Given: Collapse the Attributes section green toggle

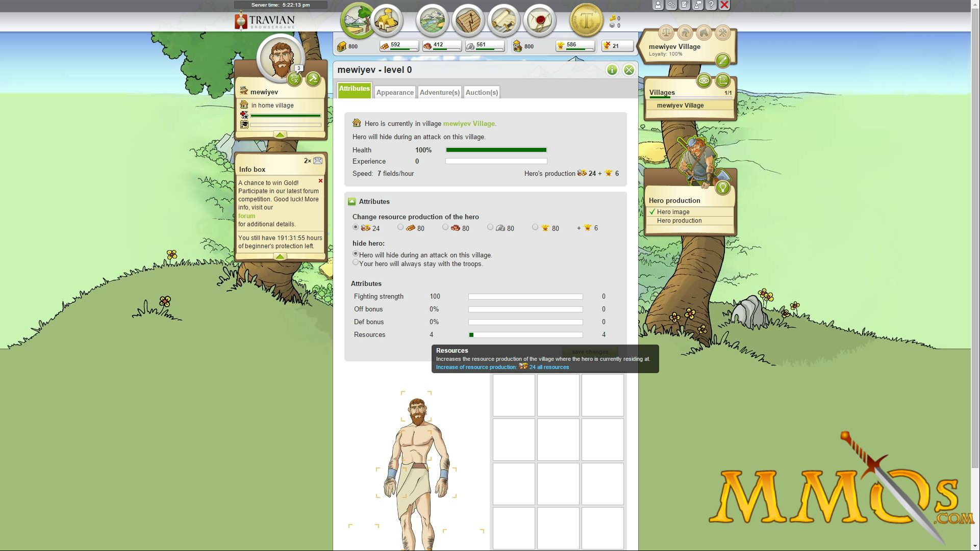Looking at the screenshot, I should (351, 201).
